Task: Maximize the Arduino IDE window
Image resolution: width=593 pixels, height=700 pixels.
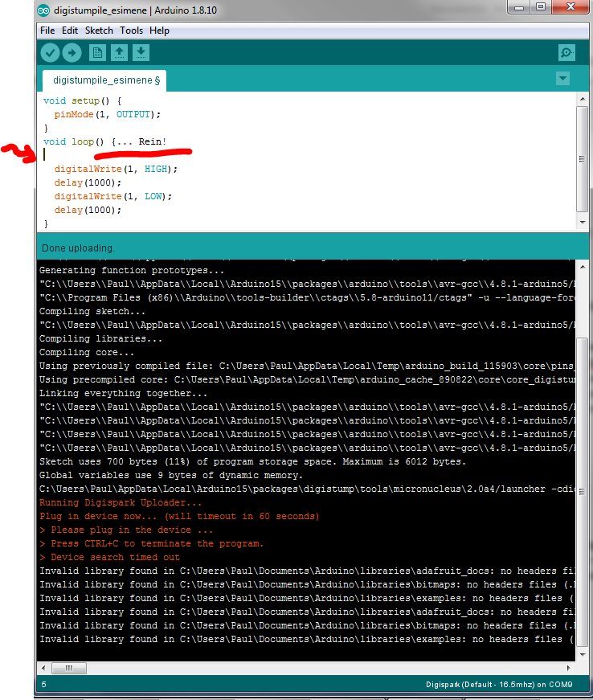Action: [541, 7]
